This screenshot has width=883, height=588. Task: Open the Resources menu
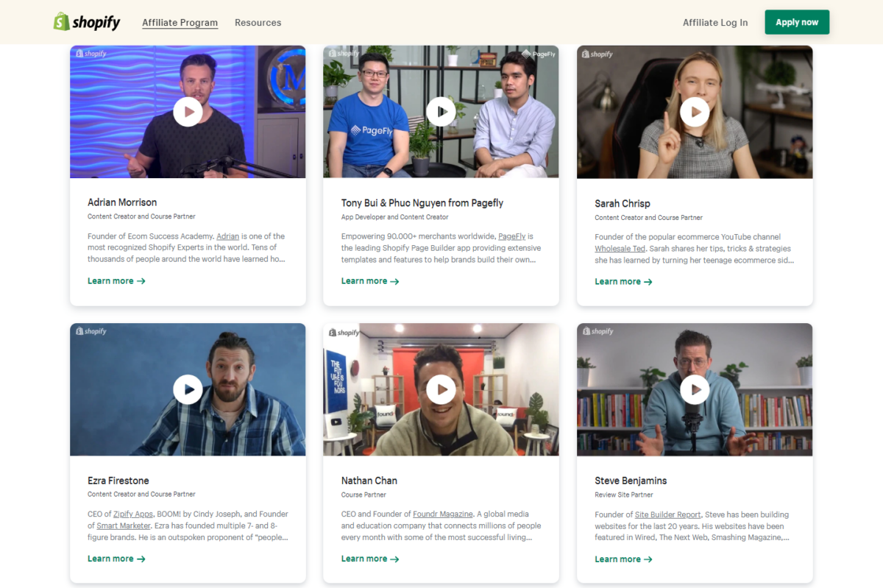[x=258, y=22]
